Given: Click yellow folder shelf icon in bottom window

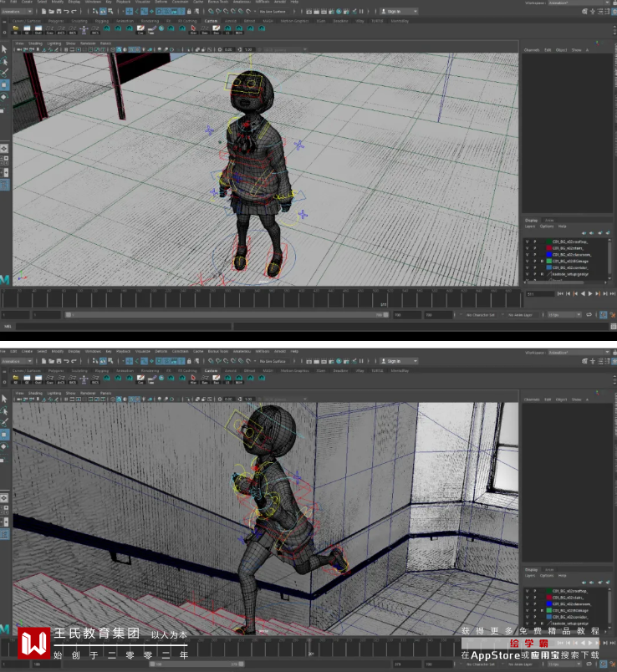Looking at the screenshot, I should click(x=16, y=379).
